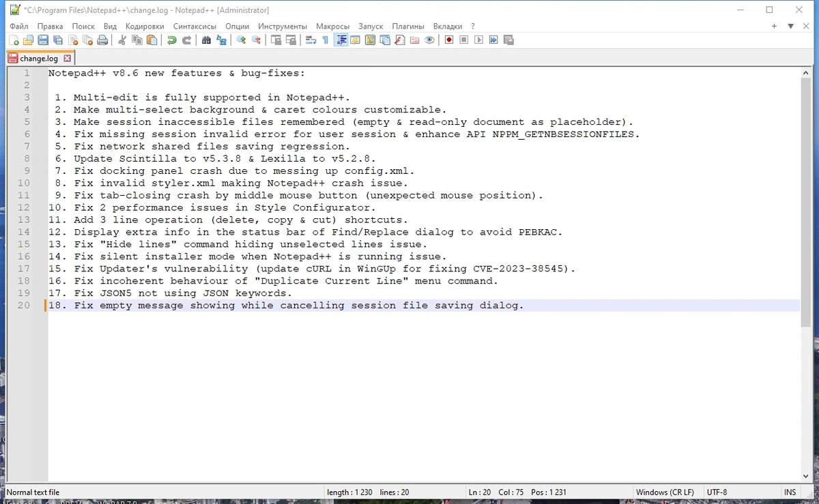The width and height of the screenshot is (819, 504).
Task: Close the change.log tab via its X
Action: (67, 59)
